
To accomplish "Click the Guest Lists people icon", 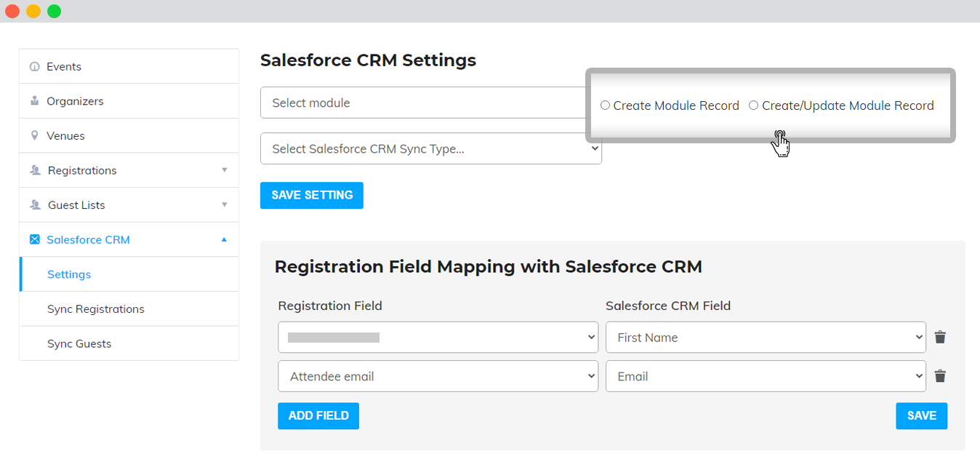I will click(x=35, y=205).
